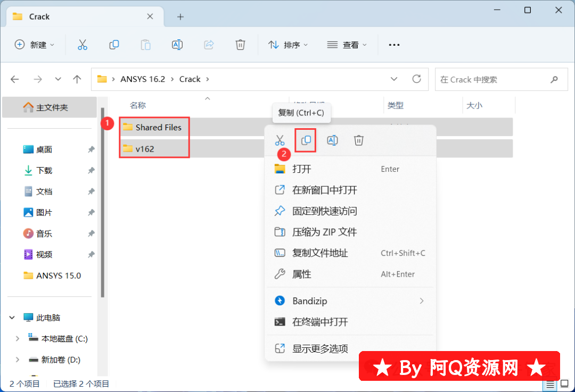Collapse the 此电脑 tree node

(12, 318)
